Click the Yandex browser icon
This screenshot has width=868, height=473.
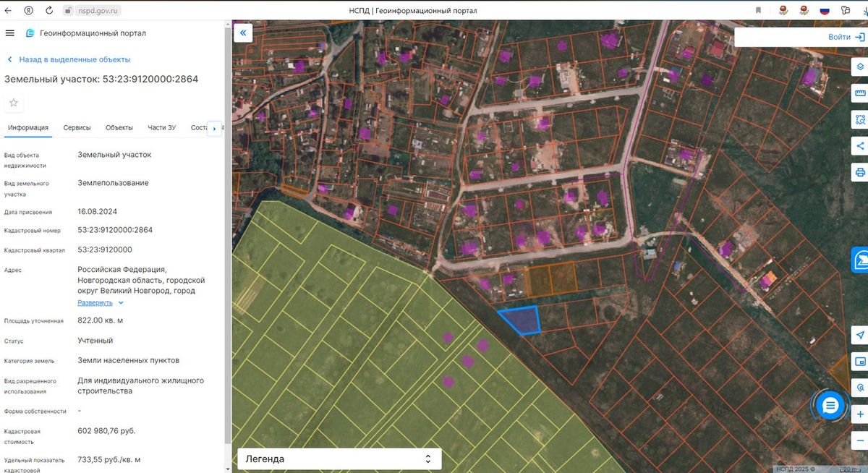[28, 10]
